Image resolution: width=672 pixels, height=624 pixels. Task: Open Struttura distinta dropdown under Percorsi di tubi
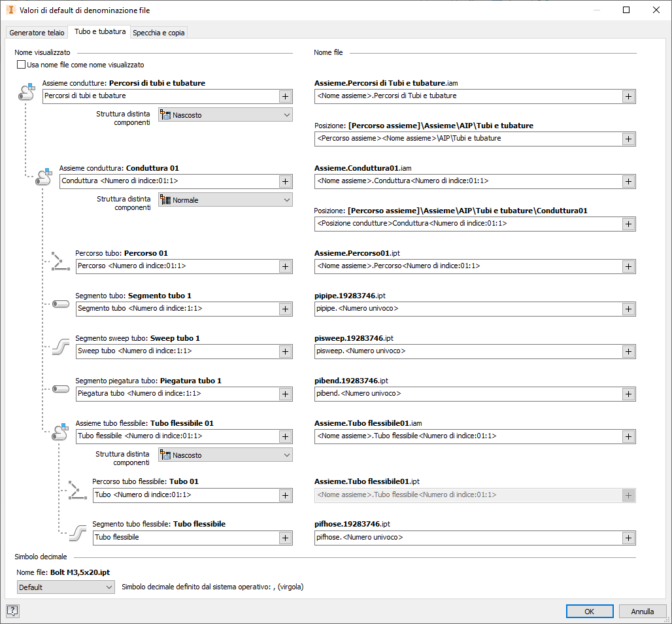point(226,115)
